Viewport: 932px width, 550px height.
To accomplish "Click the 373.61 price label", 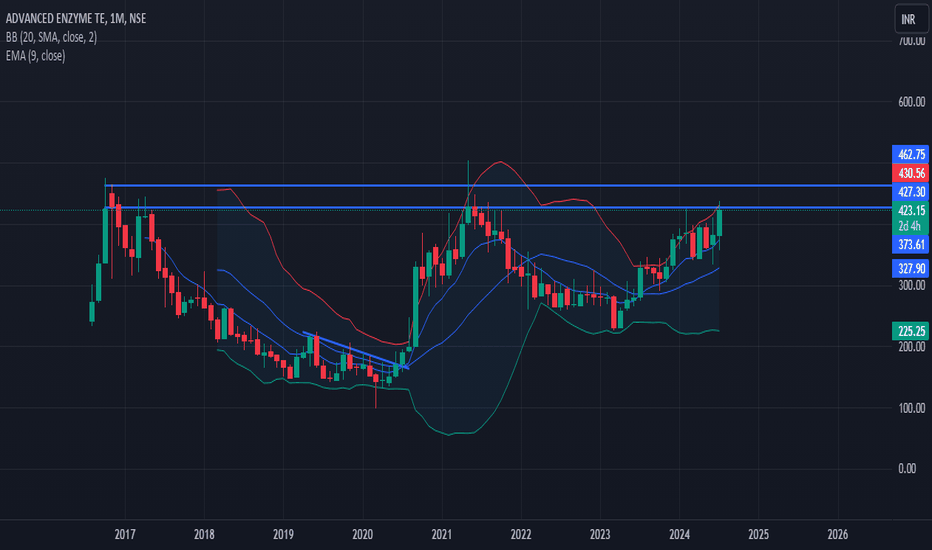I will click(x=911, y=244).
